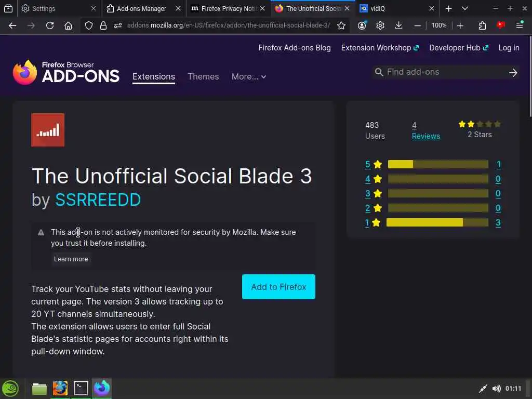Screen dimensions: 532x399
Task: Open the terminal from taskbar
Action: click(81, 388)
